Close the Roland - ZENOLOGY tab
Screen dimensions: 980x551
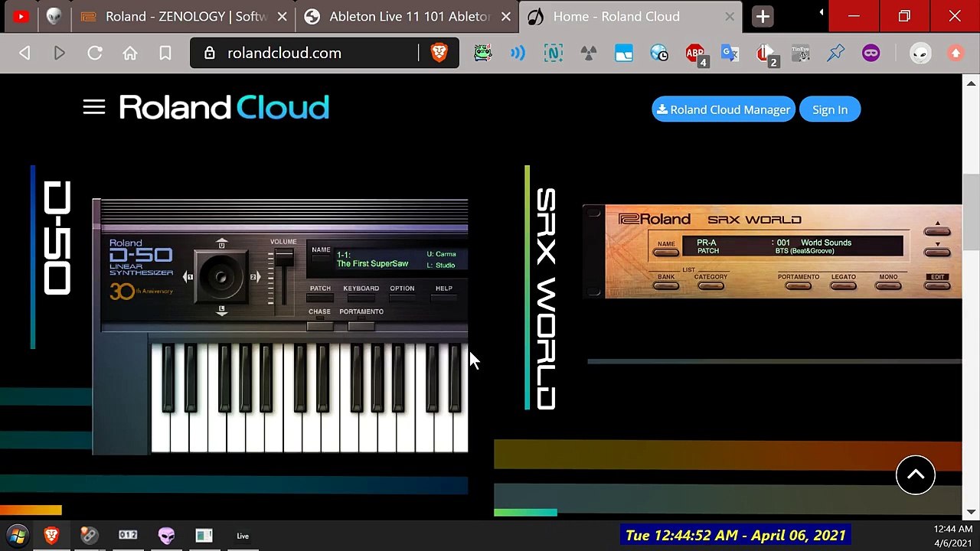(282, 16)
